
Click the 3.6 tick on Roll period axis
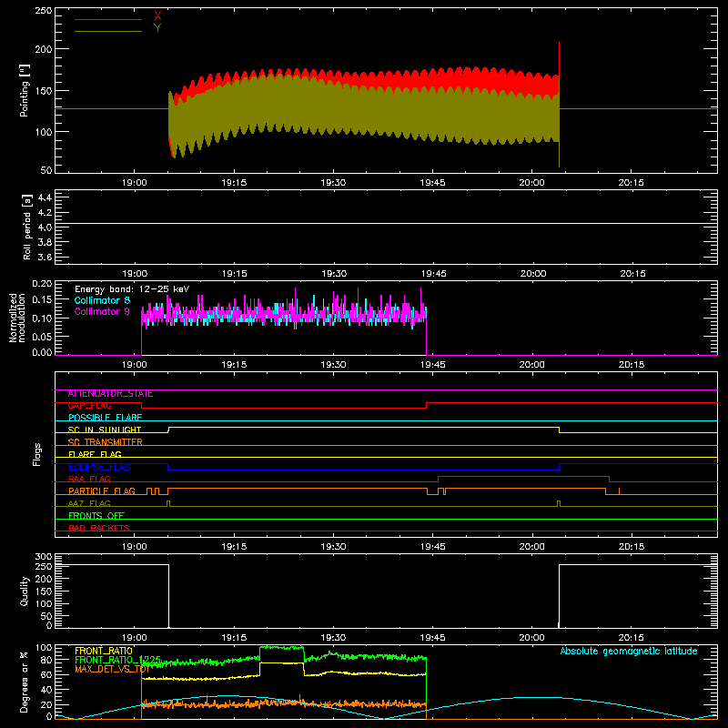tap(45, 257)
